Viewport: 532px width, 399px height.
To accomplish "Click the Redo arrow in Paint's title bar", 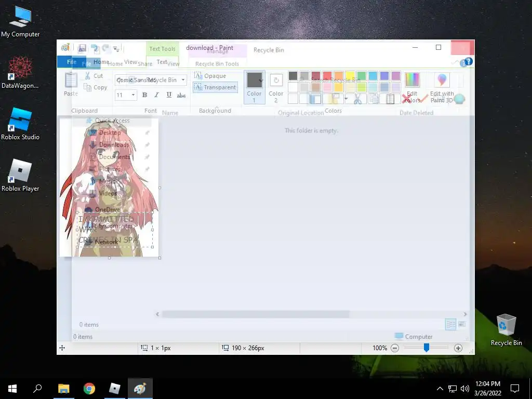I will 105,48.
